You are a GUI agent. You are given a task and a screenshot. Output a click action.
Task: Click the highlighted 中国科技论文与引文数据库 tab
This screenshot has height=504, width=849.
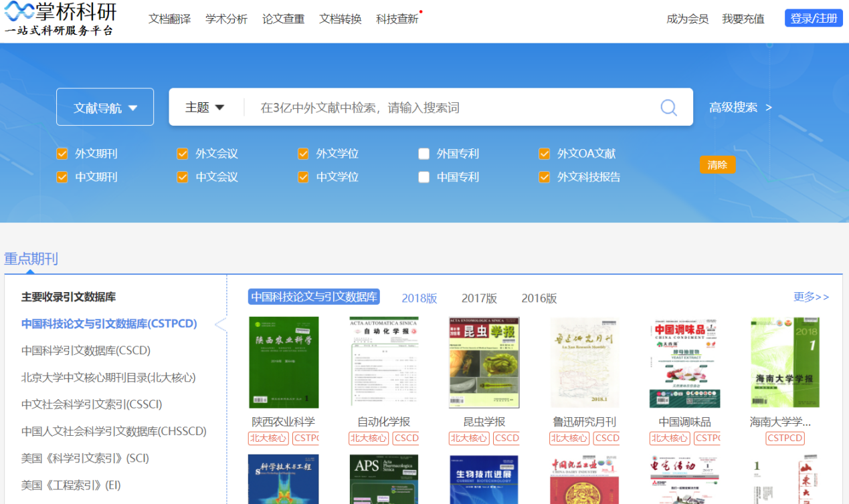click(x=314, y=297)
